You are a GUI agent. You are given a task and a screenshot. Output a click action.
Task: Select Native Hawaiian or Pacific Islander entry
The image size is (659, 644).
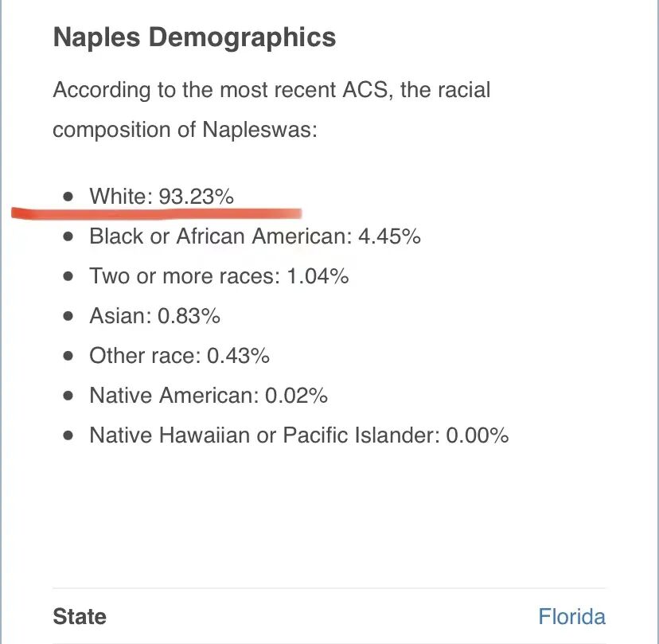298,435
